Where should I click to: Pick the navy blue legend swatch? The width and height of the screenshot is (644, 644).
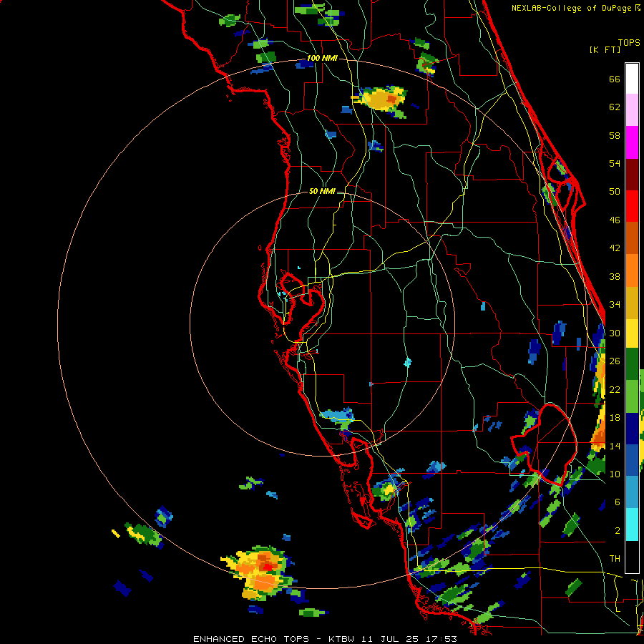click(632, 429)
